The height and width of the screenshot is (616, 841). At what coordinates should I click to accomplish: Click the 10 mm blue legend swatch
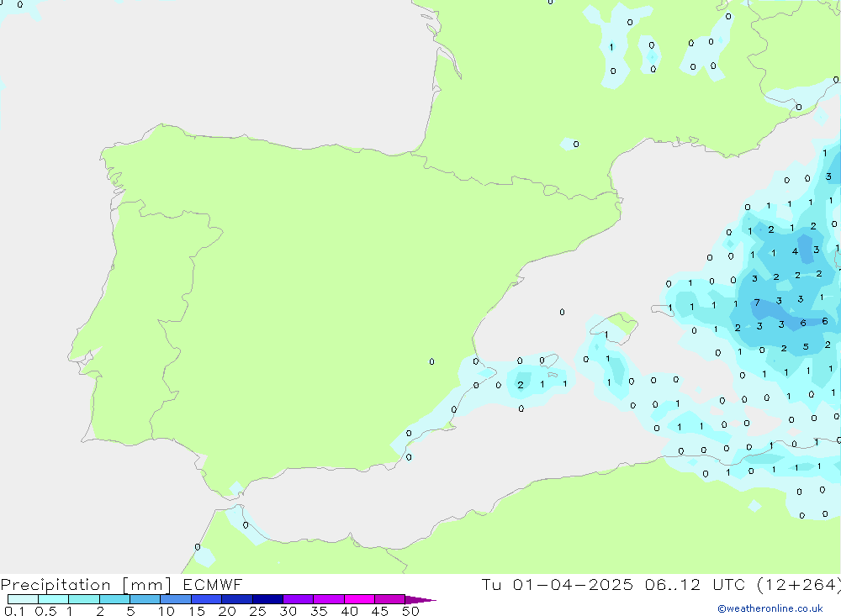176,599
